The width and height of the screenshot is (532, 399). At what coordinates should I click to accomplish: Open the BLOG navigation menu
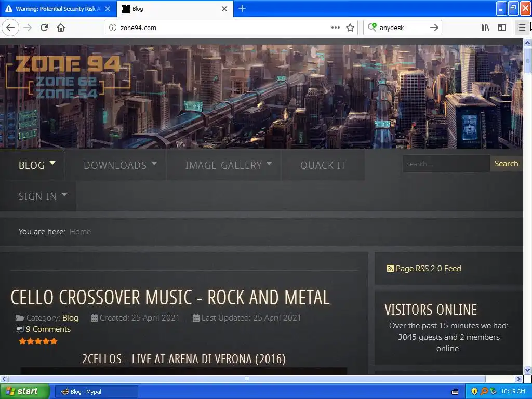click(x=32, y=165)
